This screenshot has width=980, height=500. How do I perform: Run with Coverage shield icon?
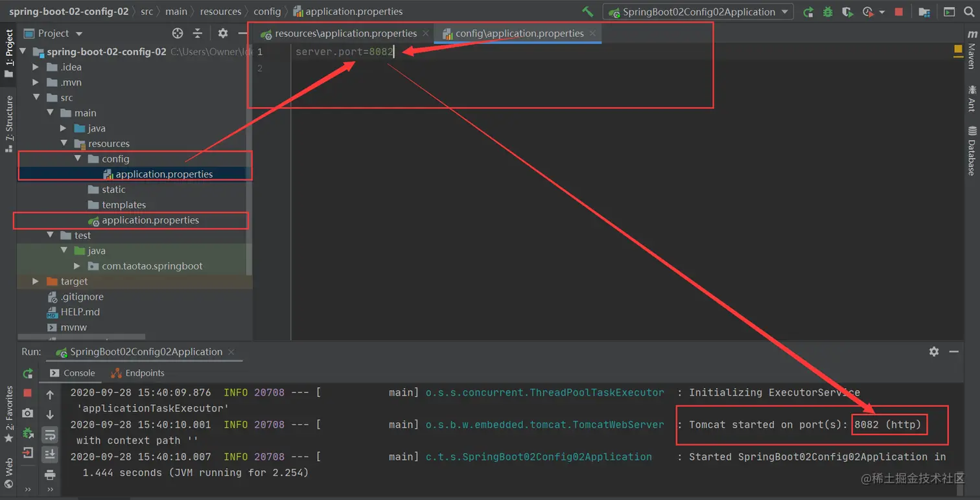[x=847, y=12]
